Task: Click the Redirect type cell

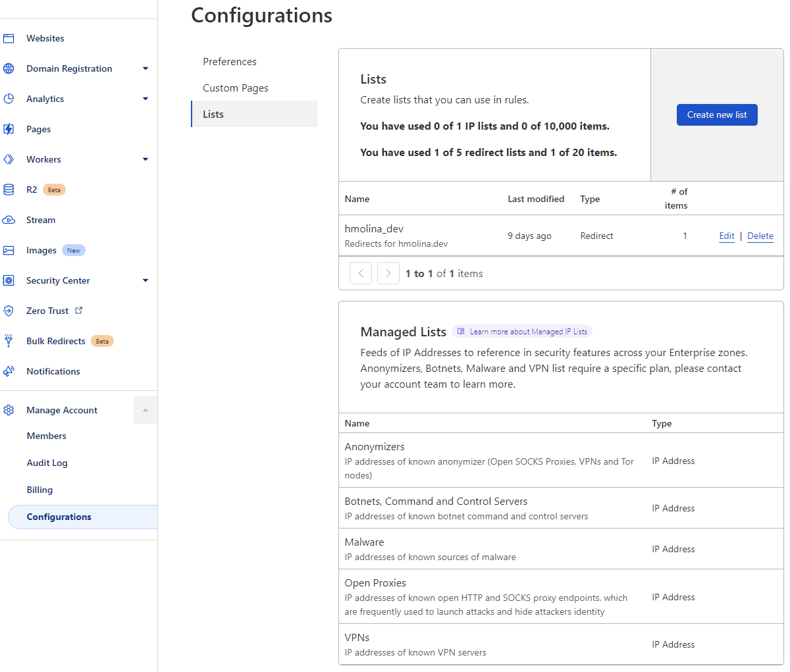Action: 596,236
